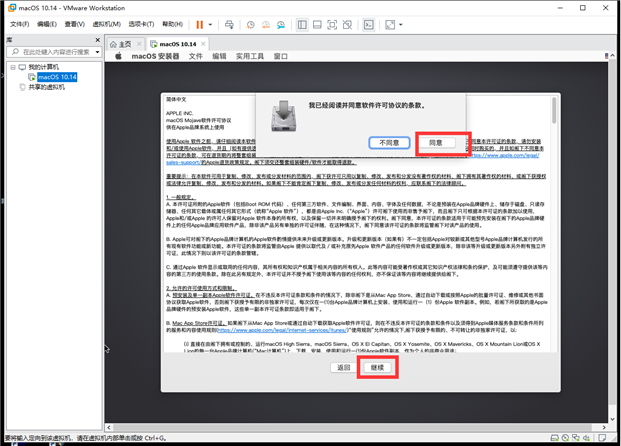Open the 窗口 menu
This screenshot has height=446, width=621.
[281, 56]
